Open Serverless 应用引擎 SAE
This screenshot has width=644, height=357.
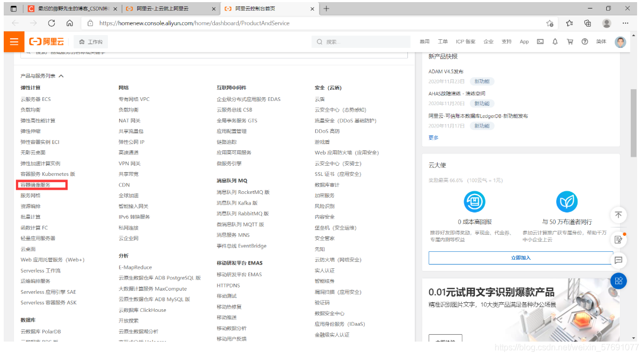pyautogui.click(x=48, y=292)
